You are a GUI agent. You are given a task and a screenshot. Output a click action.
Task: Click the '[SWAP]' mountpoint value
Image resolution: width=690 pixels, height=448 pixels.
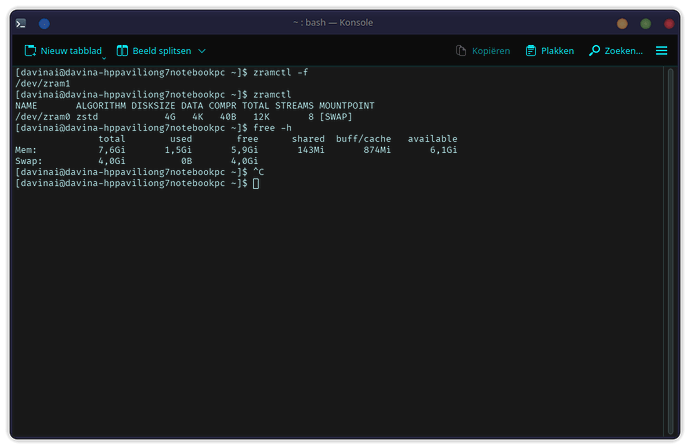pos(336,117)
